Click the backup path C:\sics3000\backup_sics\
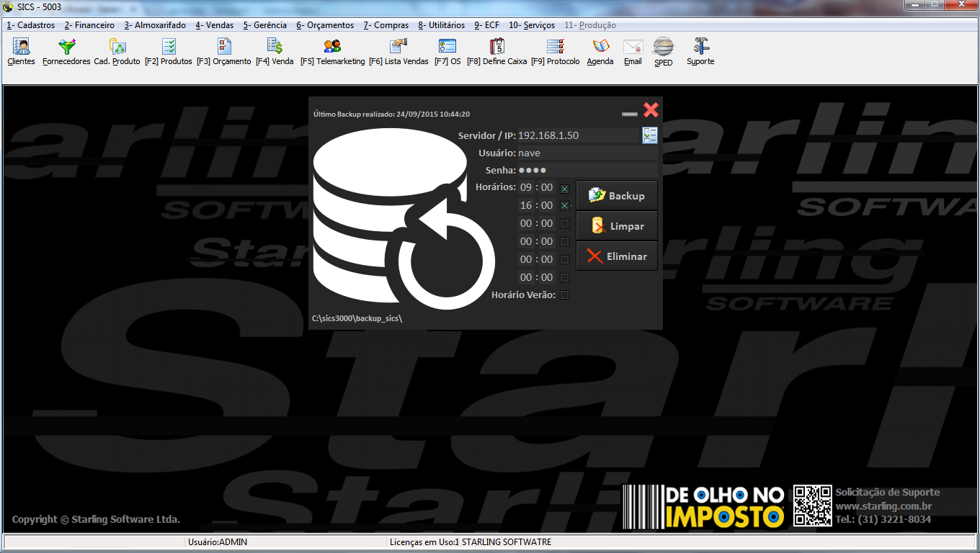Viewport: 980px width, 553px height. coord(357,318)
